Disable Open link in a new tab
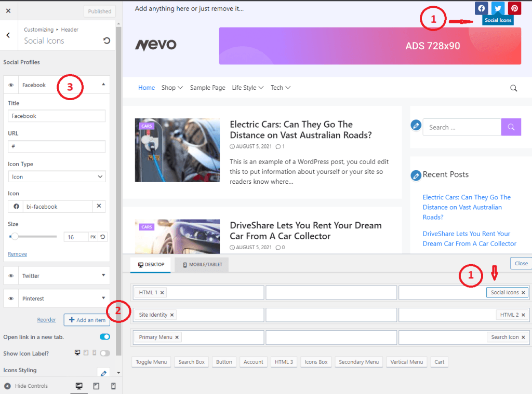Screen dimensions: 532x394 [105, 336]
